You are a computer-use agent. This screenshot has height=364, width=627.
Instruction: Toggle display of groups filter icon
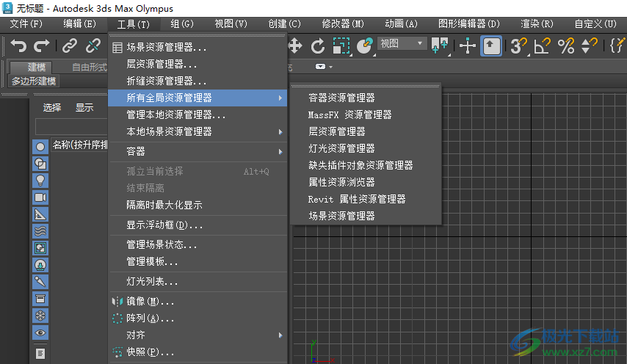click(x=40, y=248)
